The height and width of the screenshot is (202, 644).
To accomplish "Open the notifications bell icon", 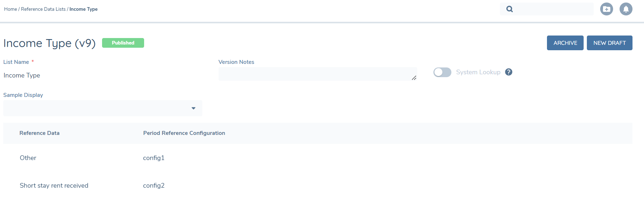I will coord(626,9).
